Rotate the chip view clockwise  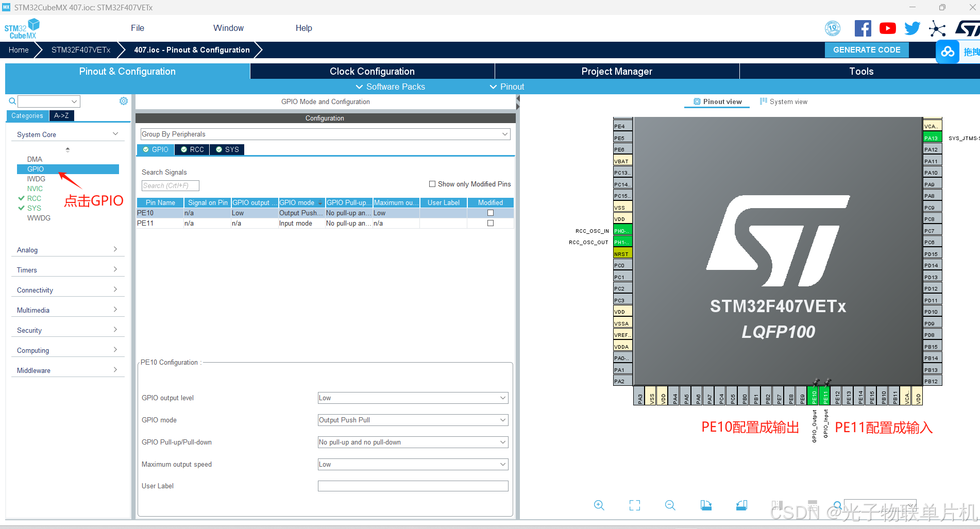[x=706, y=505]
